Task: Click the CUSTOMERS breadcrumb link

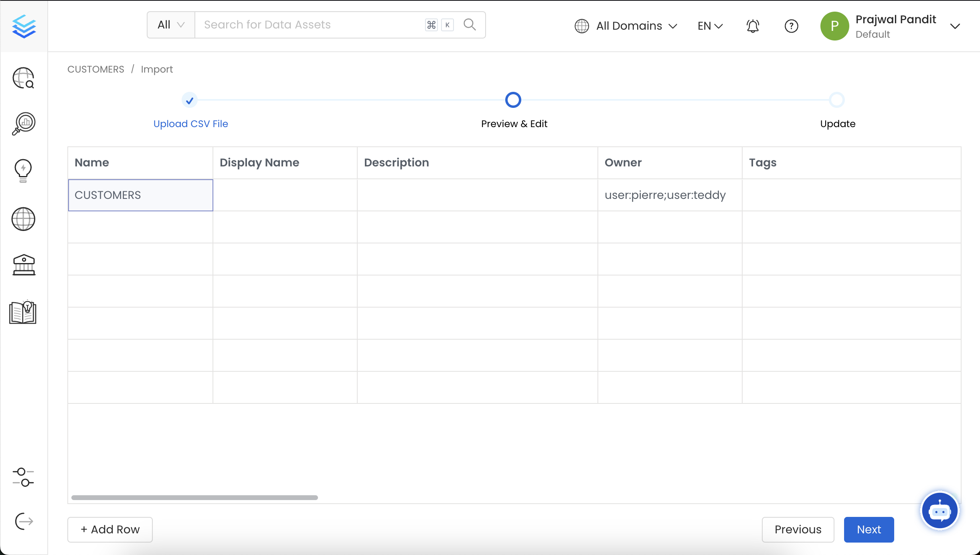Action: 96,69
